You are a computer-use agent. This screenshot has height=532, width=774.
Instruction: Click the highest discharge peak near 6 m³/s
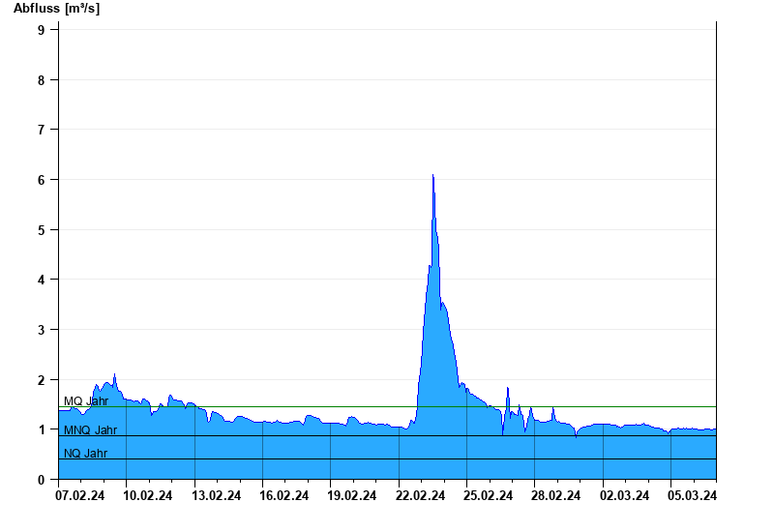tap(432, 176)
